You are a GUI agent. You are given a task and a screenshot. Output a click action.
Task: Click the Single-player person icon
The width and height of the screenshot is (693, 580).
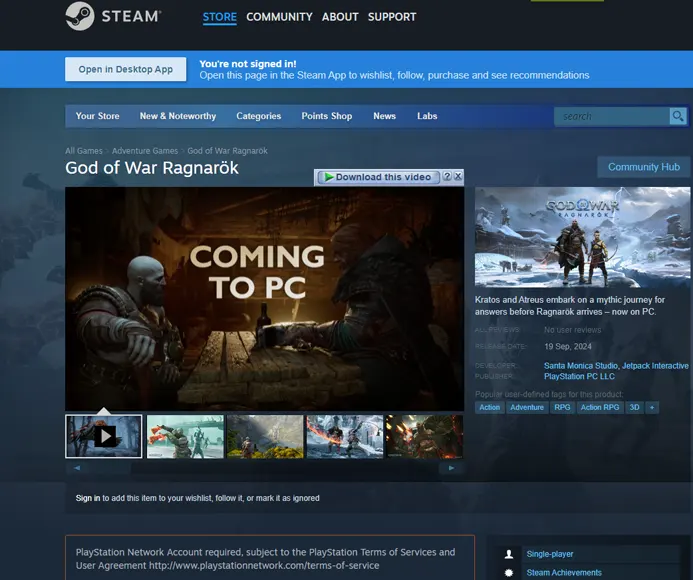click(509, 554)
